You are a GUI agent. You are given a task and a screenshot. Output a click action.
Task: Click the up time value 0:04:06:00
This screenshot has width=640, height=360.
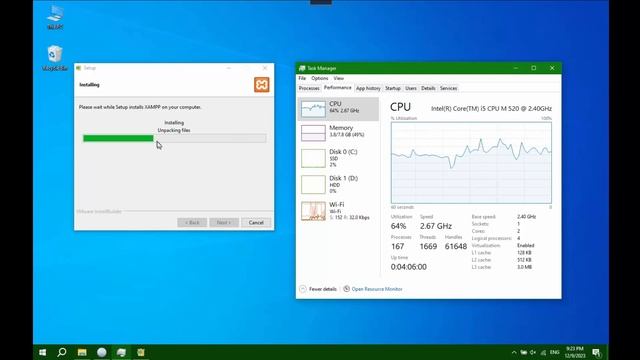point(409,267)
